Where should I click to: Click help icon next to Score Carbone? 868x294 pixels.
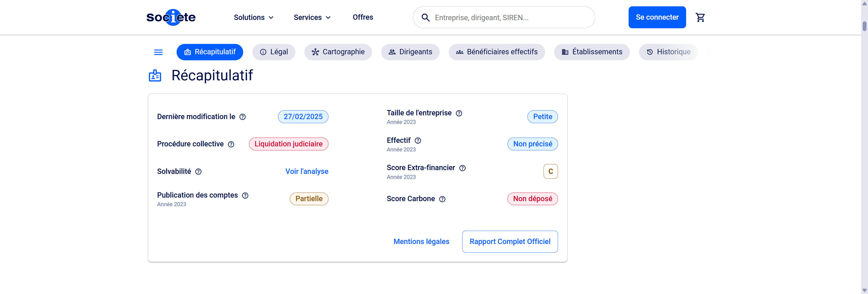point(442,199)
